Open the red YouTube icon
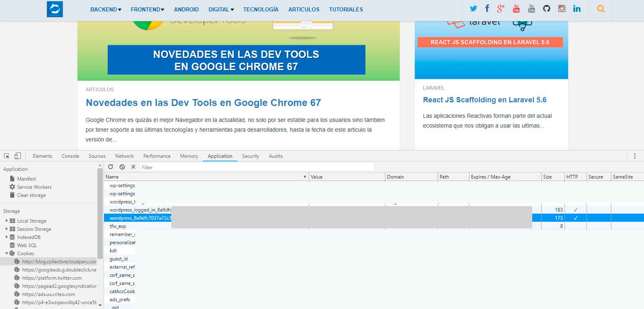This screenshot has height=309, width=644. coord(516,9)
